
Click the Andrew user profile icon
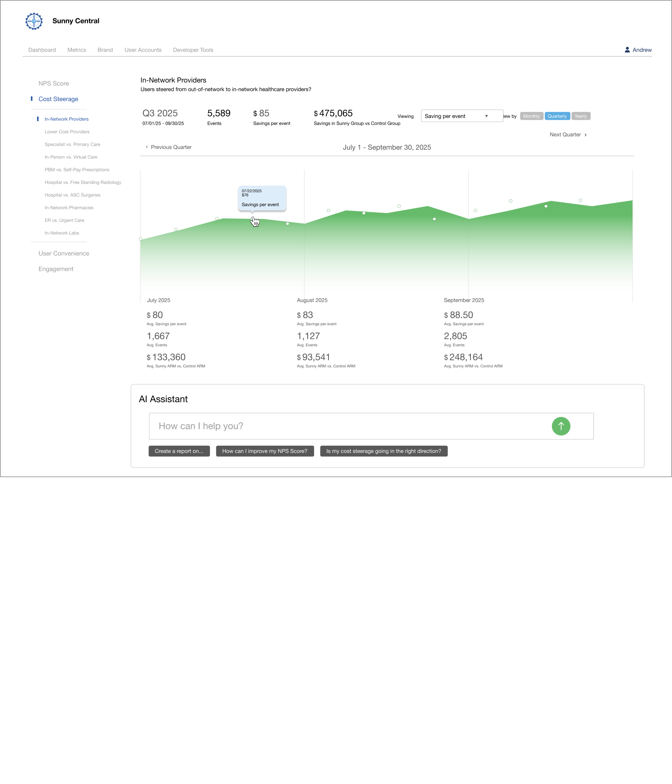(x=627, y=50)
